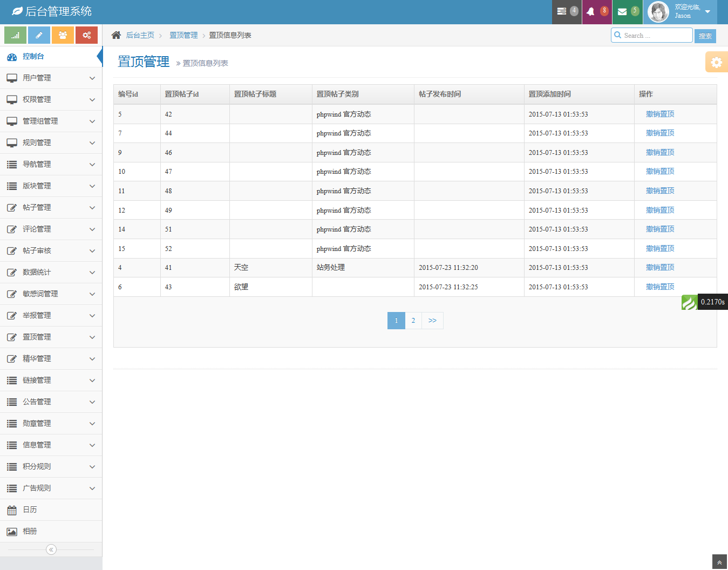Screen dimensions: 728x570
Task: Open the bell notifications icon
Action: 591,11
